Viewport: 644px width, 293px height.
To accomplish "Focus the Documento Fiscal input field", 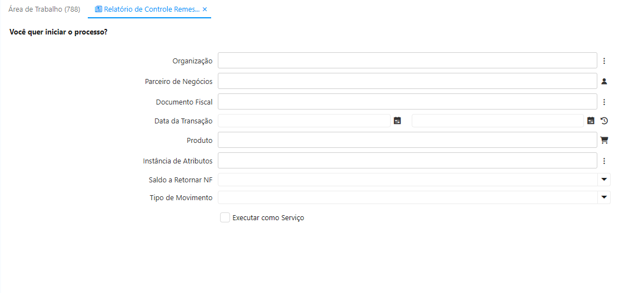I will [x=407, y=102].
